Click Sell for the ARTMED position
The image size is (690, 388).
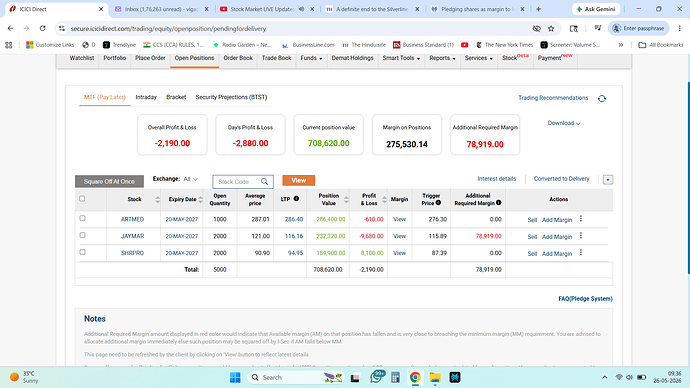[532, 220]
